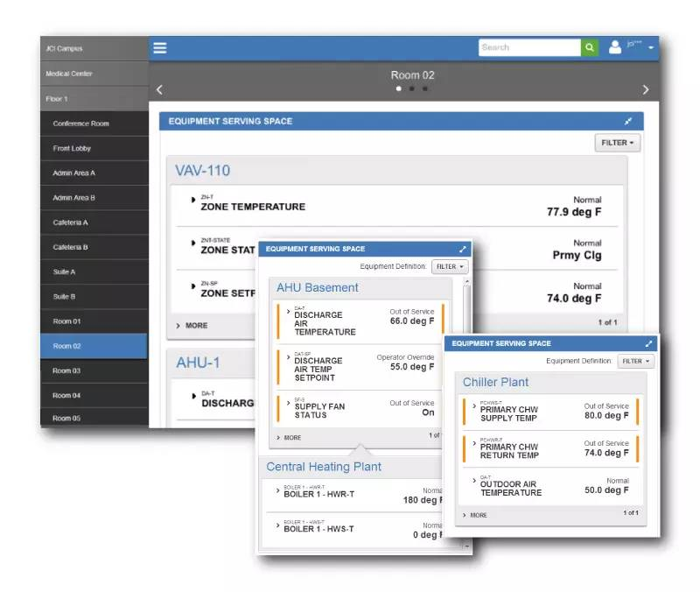The height and width of the screenshot is (592, 700).
Task: Click the Prmy Clg status value
Action: (577, 255)
